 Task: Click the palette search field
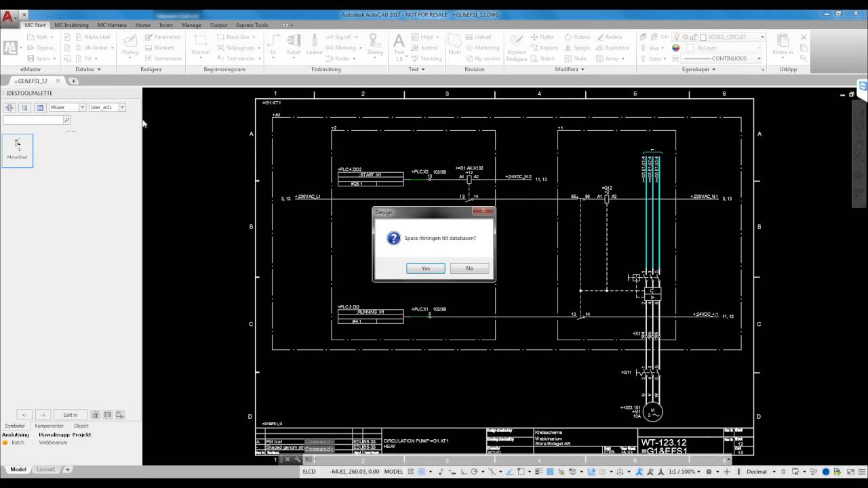pos(33,120)
